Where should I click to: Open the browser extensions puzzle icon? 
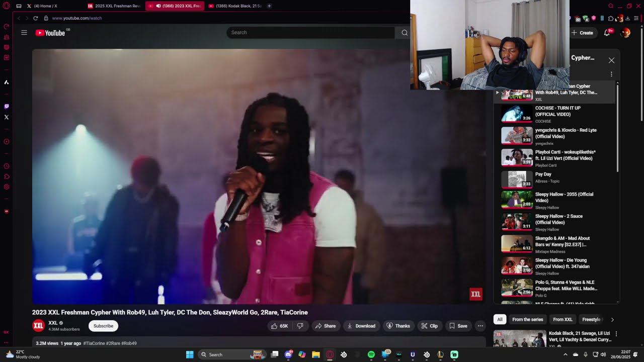pos(611,19)
